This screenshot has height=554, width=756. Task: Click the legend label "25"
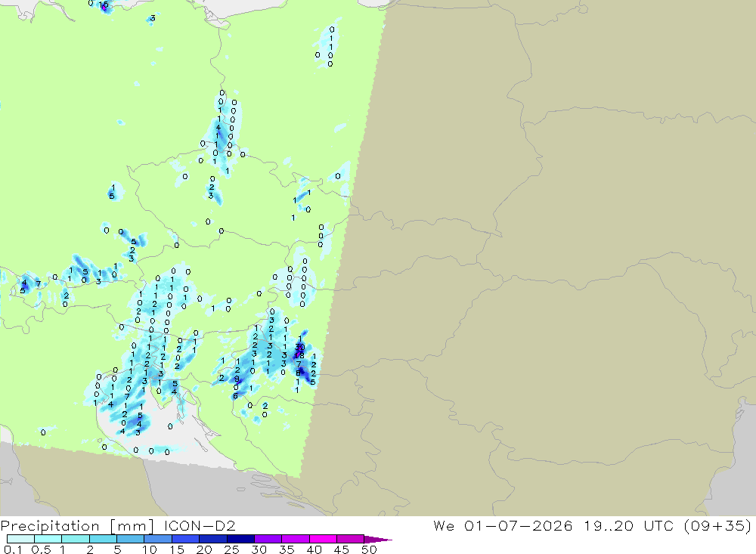point(231,549)
